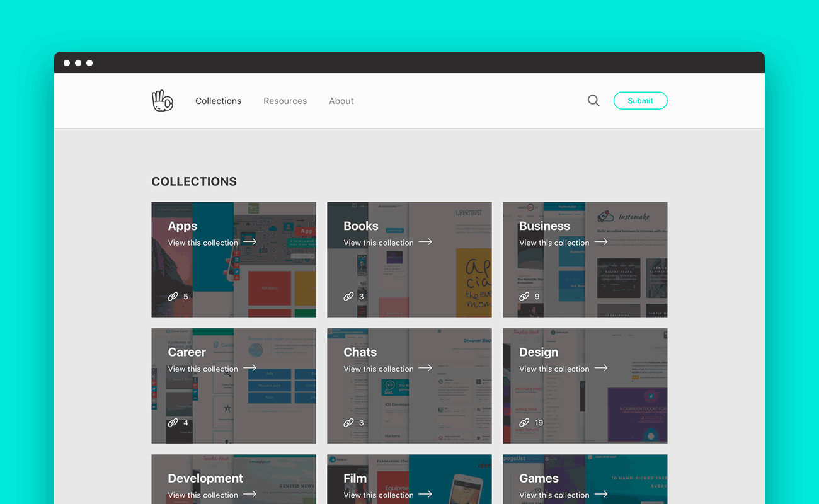Click the arrow on Design card
819x504 pixels.
(601, 368)
